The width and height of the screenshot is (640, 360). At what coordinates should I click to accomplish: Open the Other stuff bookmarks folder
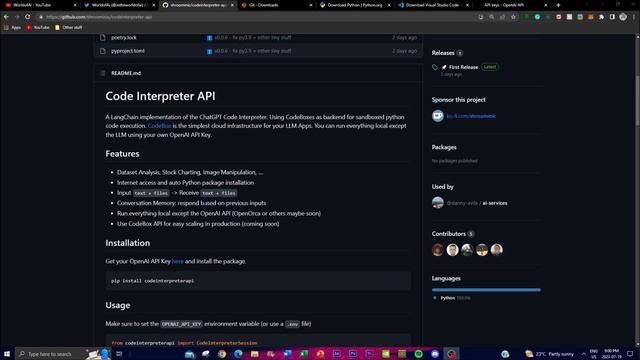coord(69,27)
